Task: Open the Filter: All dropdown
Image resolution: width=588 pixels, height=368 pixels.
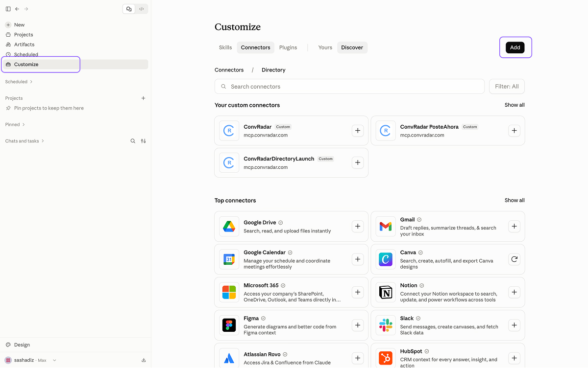Action: (507, 87)
